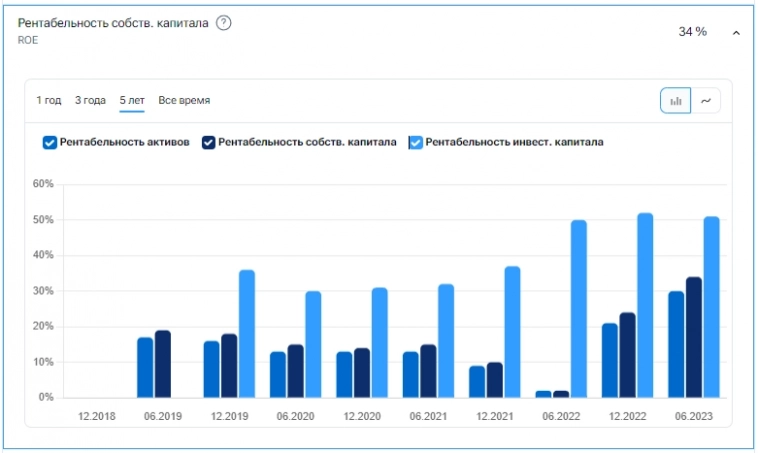Image resolution: width=758 pixels, height=453 pixels.
Task: Uncheck Рентабельность активов checkbox
Action: (x=50, y=143)
